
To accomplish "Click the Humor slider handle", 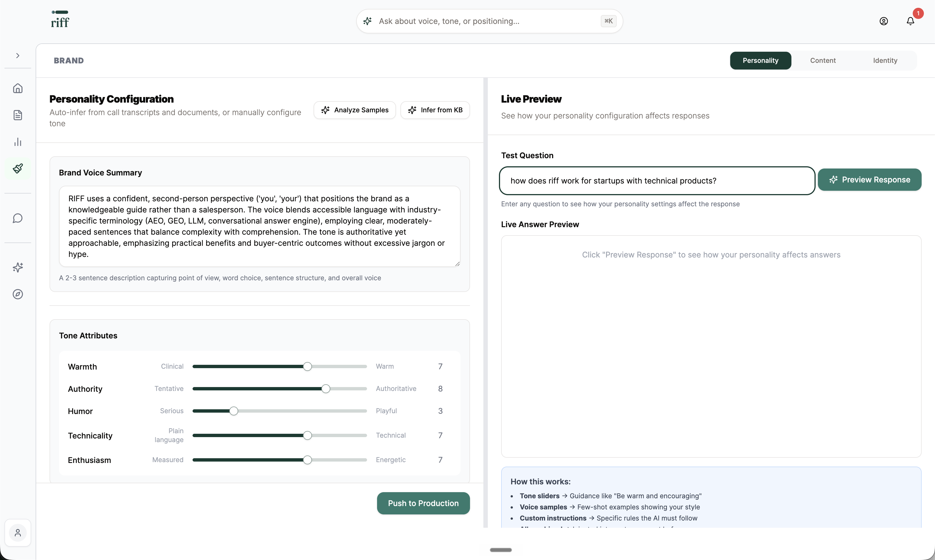I will (x=234, y=411).
